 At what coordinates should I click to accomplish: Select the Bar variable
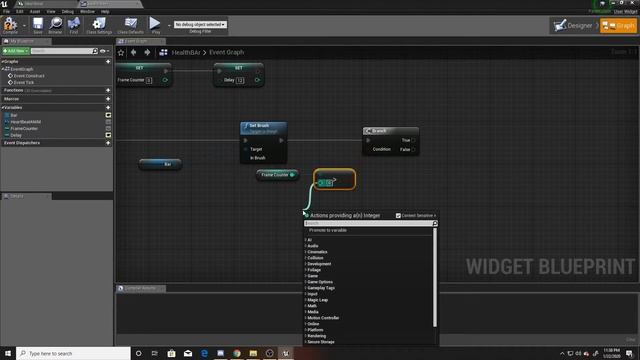click(13, 115)
